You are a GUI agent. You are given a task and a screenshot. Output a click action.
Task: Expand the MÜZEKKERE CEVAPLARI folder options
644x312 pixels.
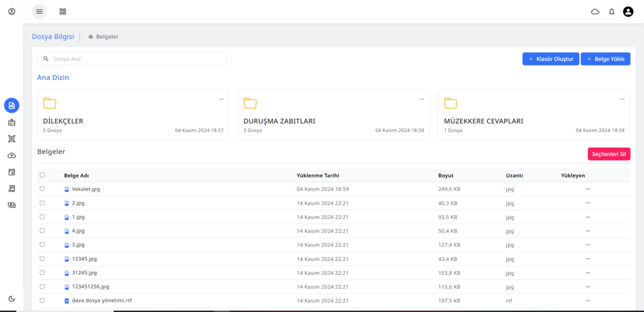point(622,99)
